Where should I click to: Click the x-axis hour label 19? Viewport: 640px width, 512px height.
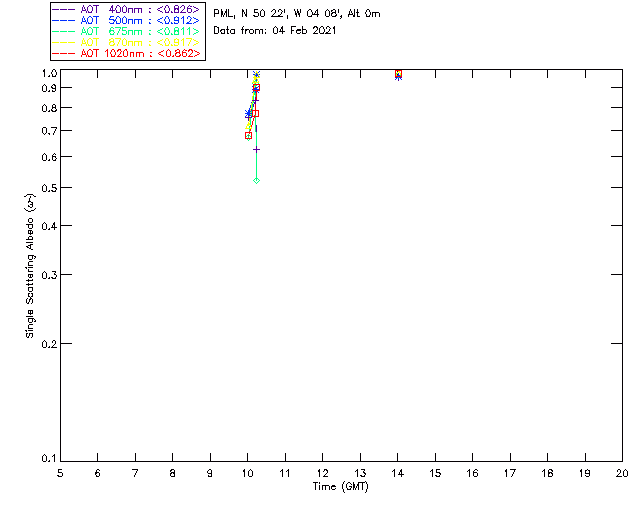coord(585,473)
